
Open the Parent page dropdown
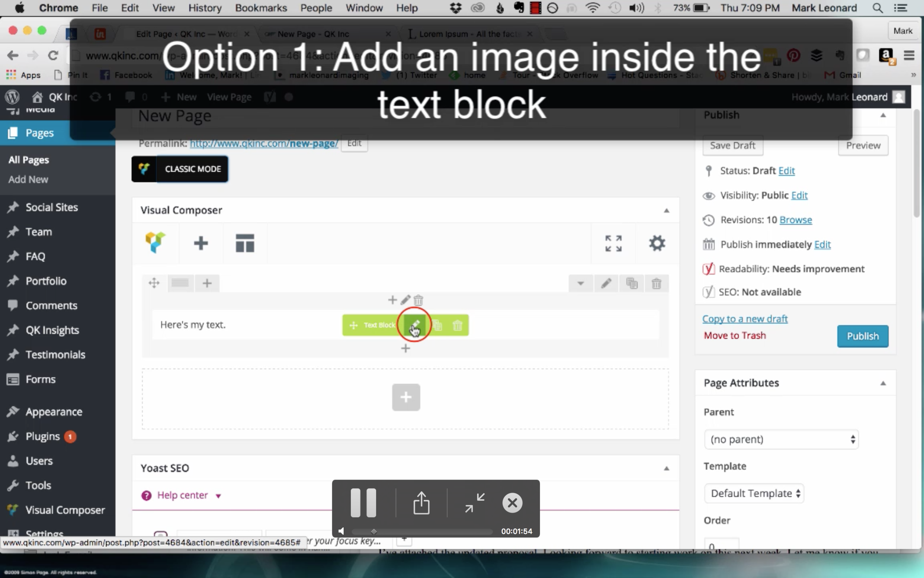(x=781, y=440)
